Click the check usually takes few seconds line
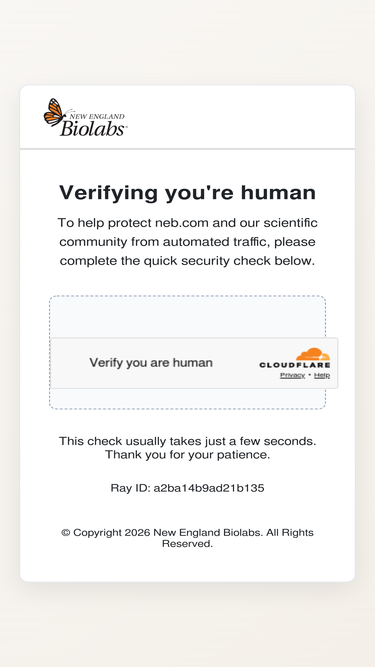 [x=188, y=441]
